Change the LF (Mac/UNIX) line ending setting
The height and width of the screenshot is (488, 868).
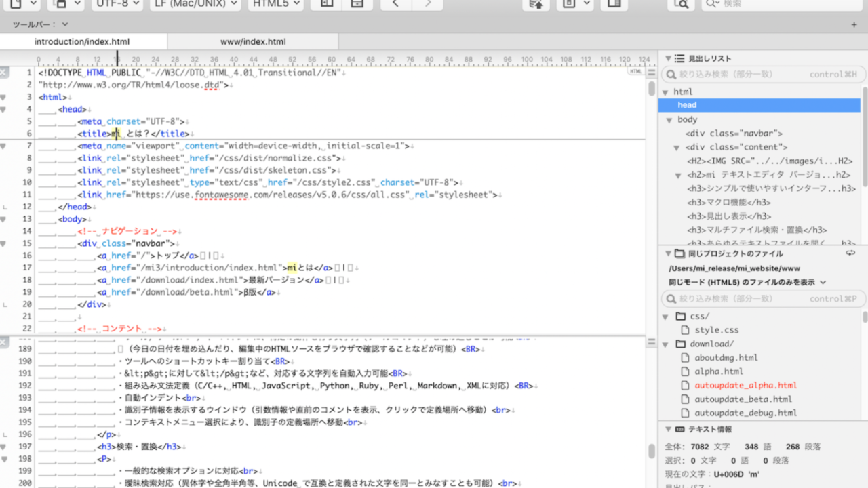point(195,4)
